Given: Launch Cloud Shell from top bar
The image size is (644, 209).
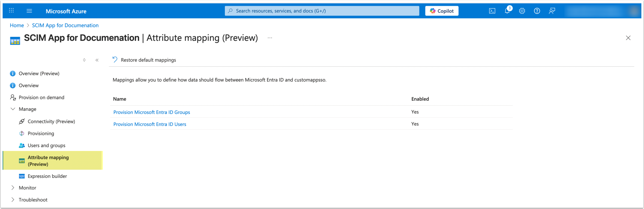Looking at the screenshot, I should (492, 11).
